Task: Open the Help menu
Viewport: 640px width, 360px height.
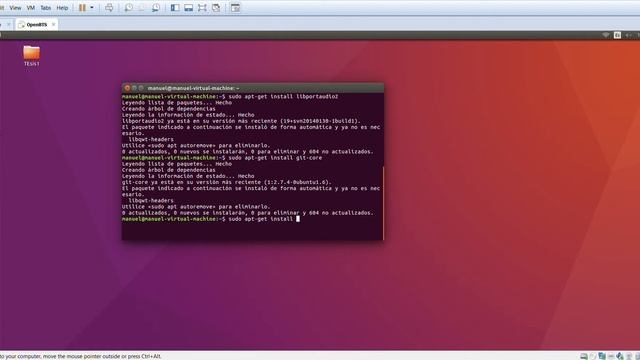Action: click(x=62, y=8)
